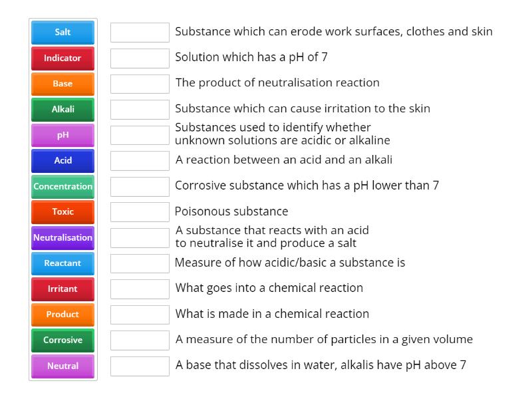
Task: Select the Corrosive term tile
Action: click(63, 340)
